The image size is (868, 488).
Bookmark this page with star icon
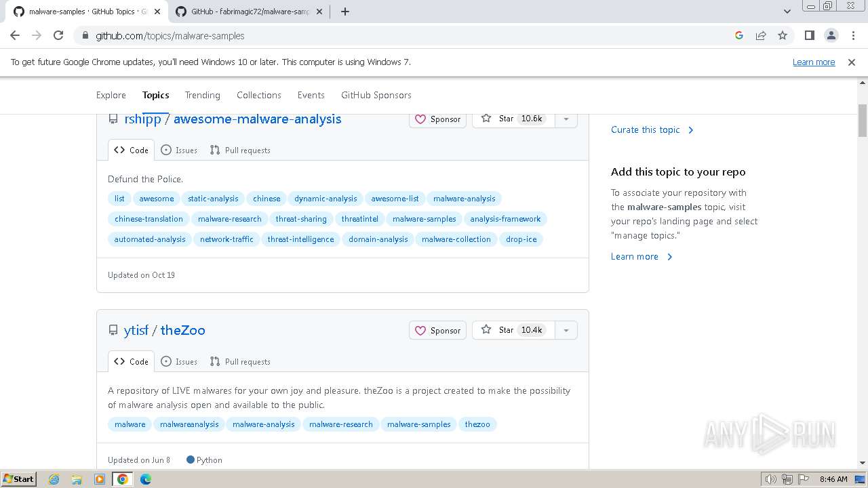click(x=783, y=35)
